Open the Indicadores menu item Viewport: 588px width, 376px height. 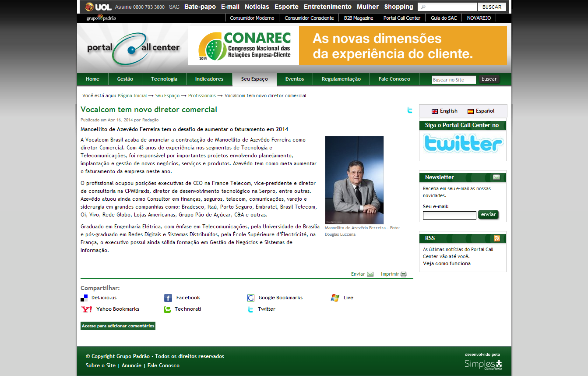[x=209, y=79]
